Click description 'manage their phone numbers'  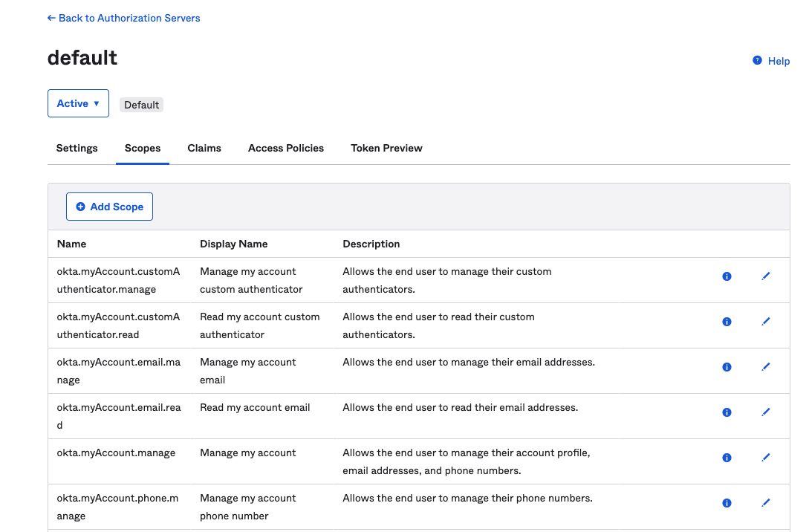click(467, 499)
